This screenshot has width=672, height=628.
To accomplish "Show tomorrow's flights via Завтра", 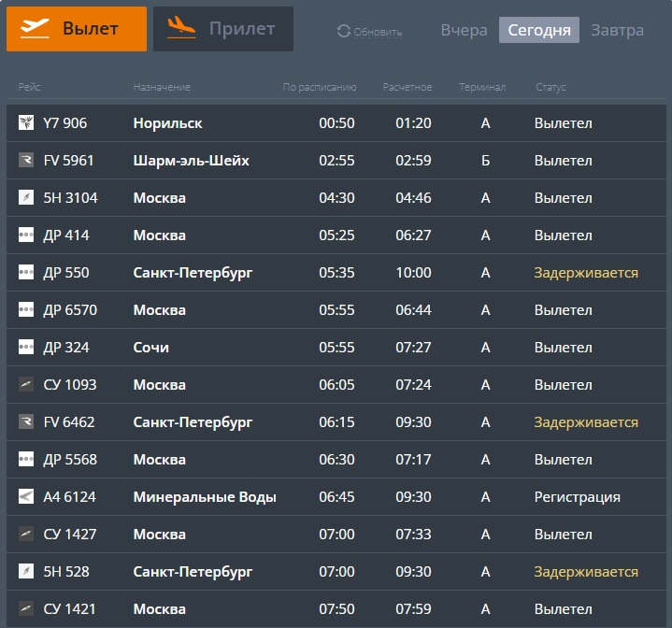I will [617, 30].
